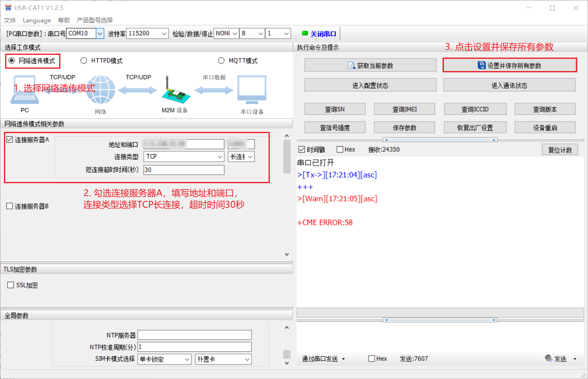This screenshot has width=588, height=379.
Task: Click scroll down arrow in network parameters panel
Action: [287, 254]
